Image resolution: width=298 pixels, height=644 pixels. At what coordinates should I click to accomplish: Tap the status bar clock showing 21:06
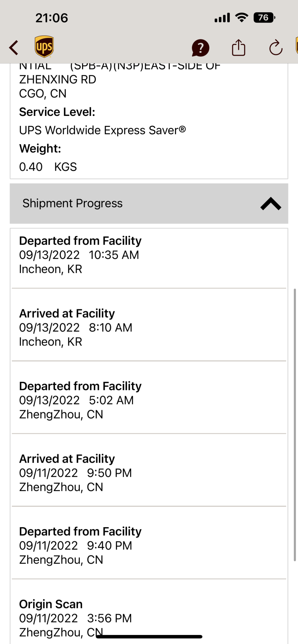coord(52,18)
